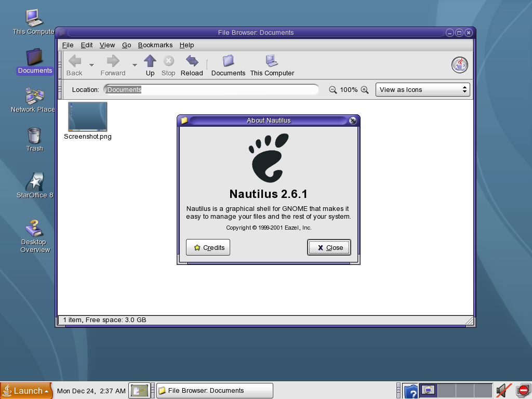Open the View as Icons dropdown
Screen dimensions: 532x399
click(x=423, y=89)
